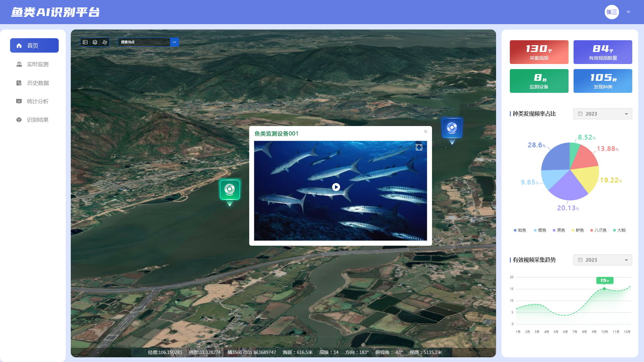
Task: Toggle 大鲵 legend item in the pie chart
Action: coord(619,230)
